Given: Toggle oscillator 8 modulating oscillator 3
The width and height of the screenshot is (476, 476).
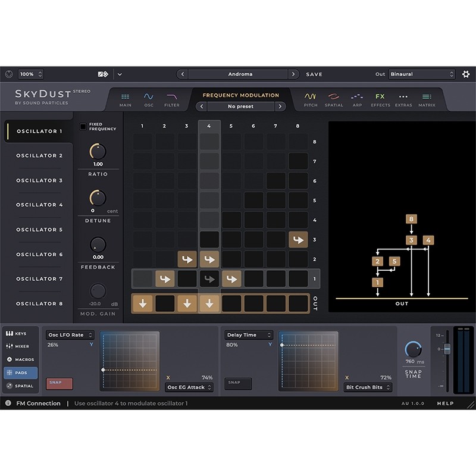Looking at the screenshot, I should click(x=298, y=240).
